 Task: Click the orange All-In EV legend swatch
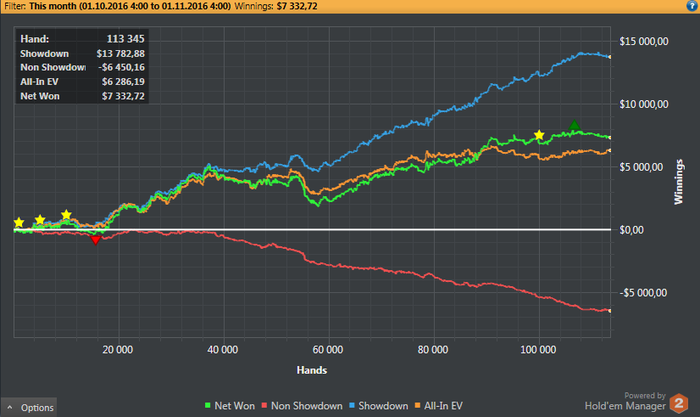418,405
